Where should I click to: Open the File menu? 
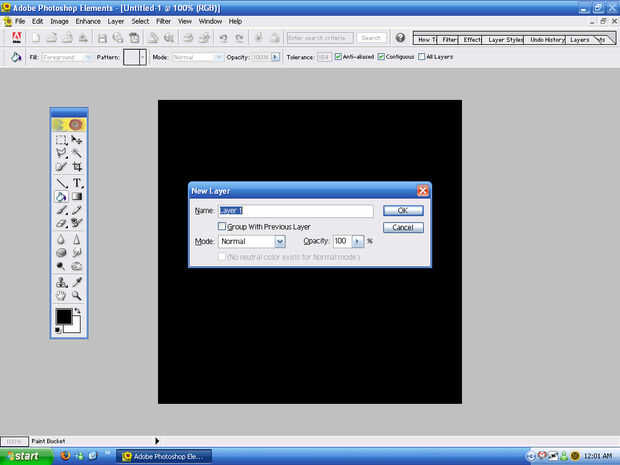pos(20,21)
